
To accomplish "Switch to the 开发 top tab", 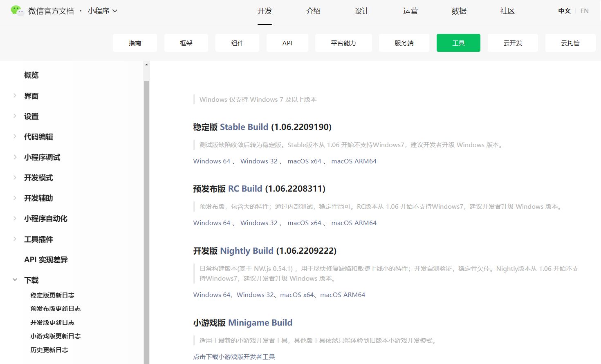I will pyautogui.click(x=265, y=11).
